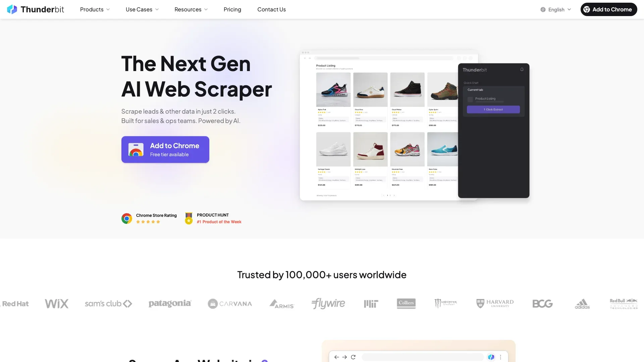Click the 1 Click Extract button
The image size is (644, 362).
click(x=493, y=110)
